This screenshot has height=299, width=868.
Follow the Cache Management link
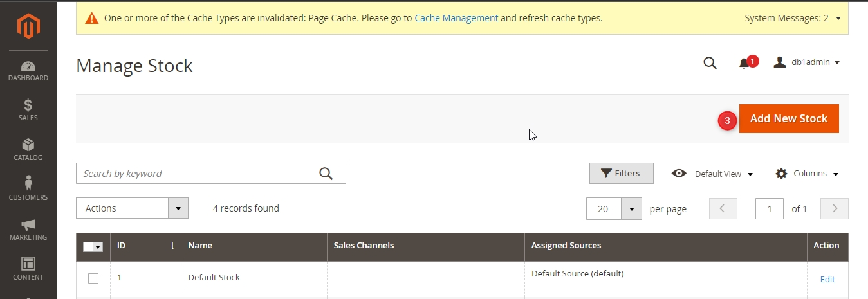pos(456,18)
